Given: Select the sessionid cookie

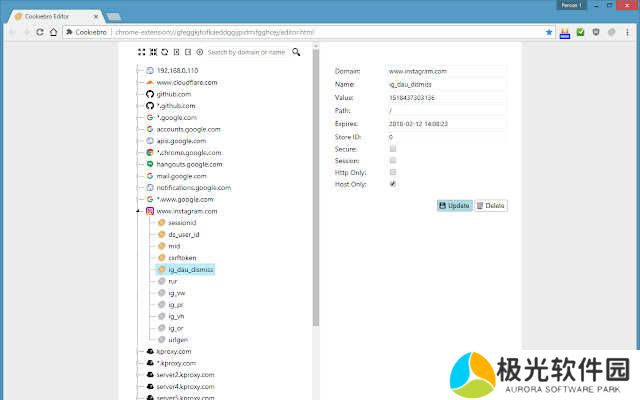Looking at the screenshot, I should pos(181,224).
